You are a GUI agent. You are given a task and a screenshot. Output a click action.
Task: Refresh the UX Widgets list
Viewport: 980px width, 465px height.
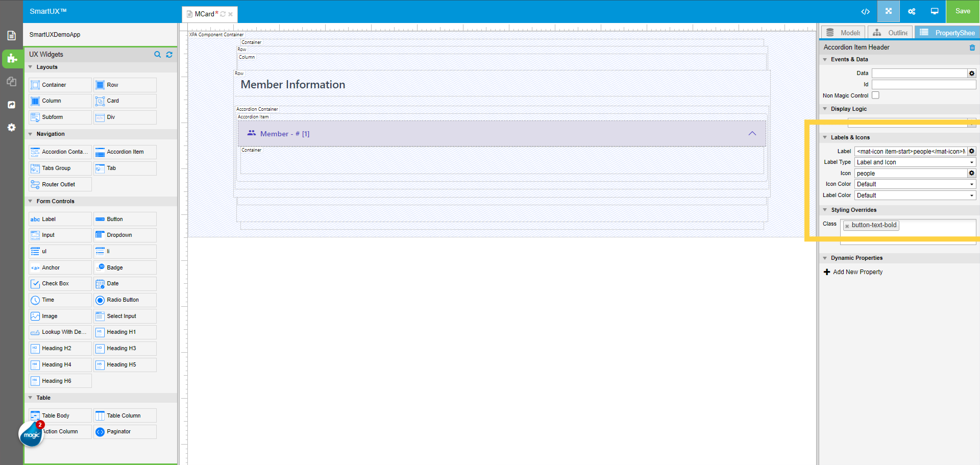click(169, 54)
